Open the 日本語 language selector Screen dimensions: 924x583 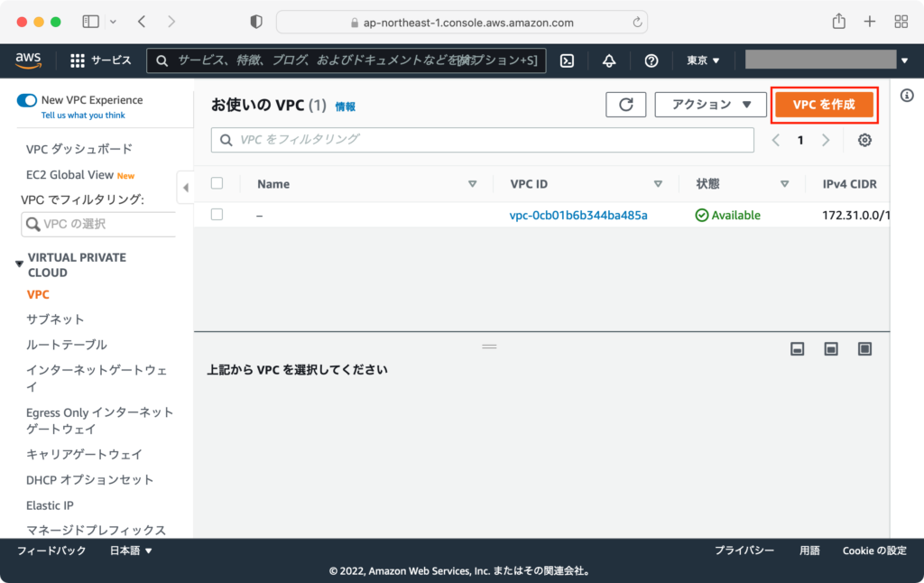point(131,551)
